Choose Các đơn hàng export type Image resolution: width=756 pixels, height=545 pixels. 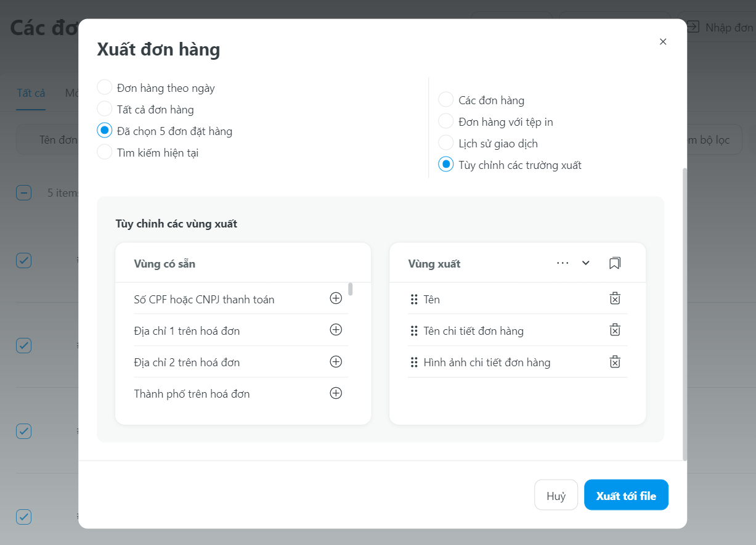point(445,100)
